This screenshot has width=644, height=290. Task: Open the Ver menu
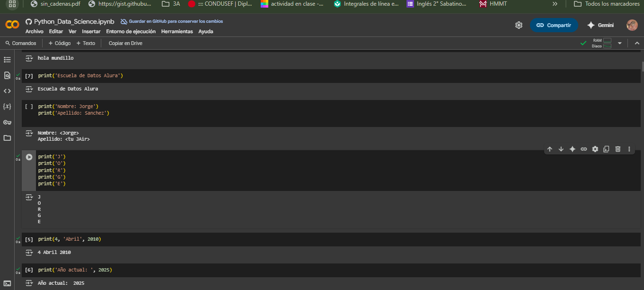[x=72, y=32]
